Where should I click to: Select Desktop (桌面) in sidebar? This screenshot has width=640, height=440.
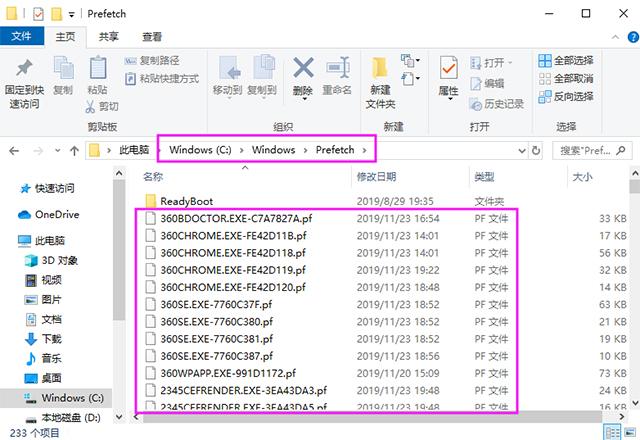pyautogui.click(x=43, y=378)
